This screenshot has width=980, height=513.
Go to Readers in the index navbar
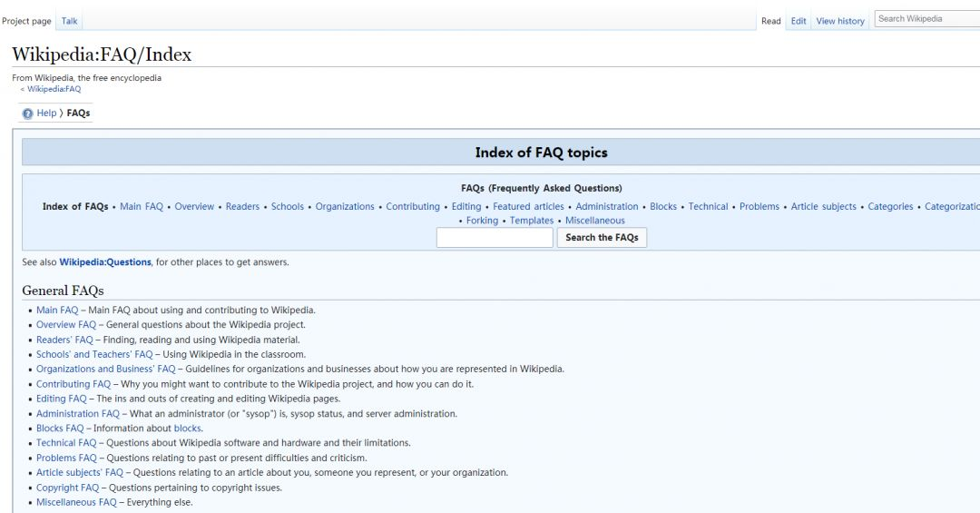(x=242, y=206)
